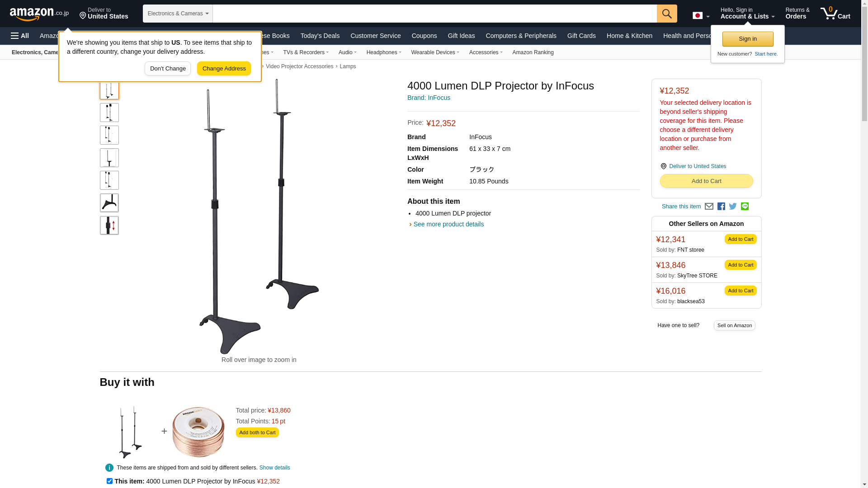The width and height of the screenshot is (868, 488).
Task: Open the Amazon.co.jp home logo
Action: coord(39,14)
